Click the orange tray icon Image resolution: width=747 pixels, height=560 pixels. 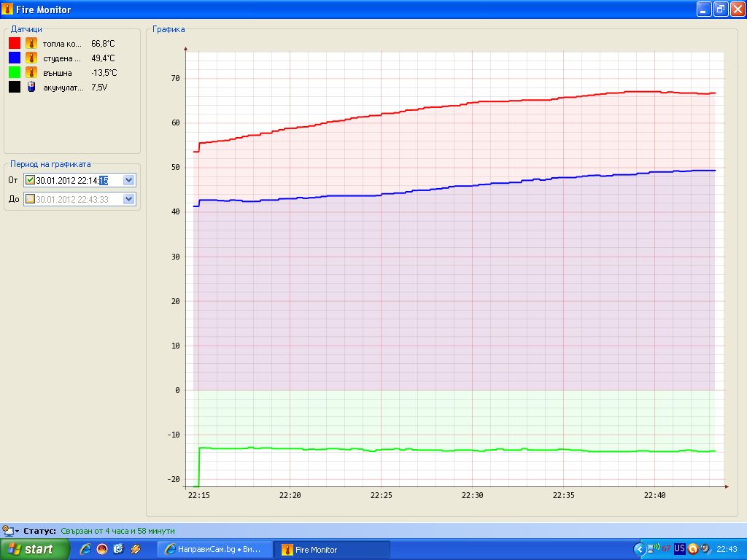click(693, 549)
